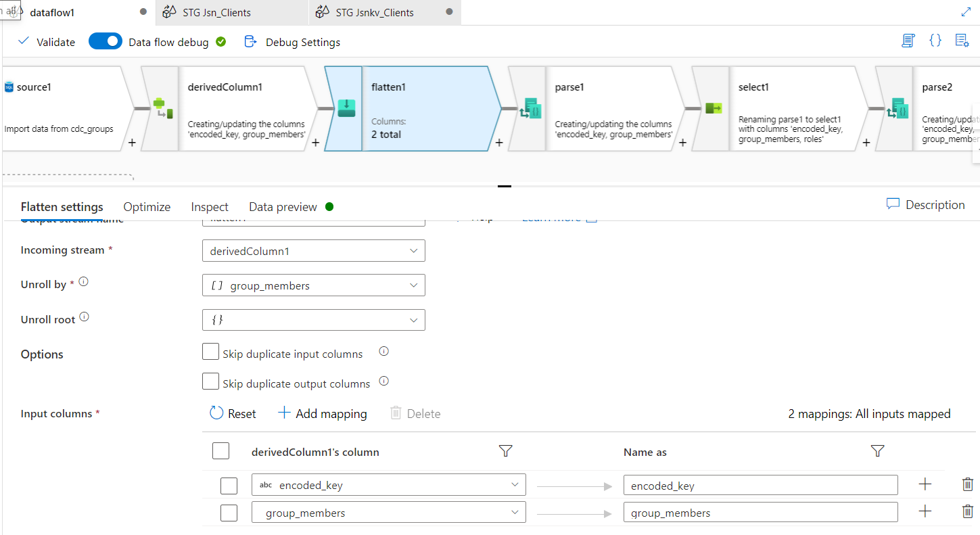
Task: Select the select1 transformation icon
Action: point(714,108)
